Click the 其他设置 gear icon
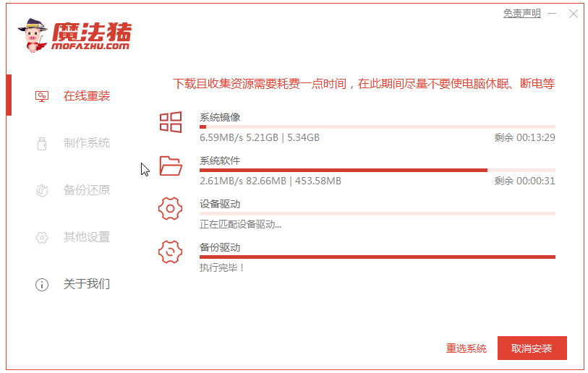Viewport: 588px width, 373px height. click(x=42, y=237)
